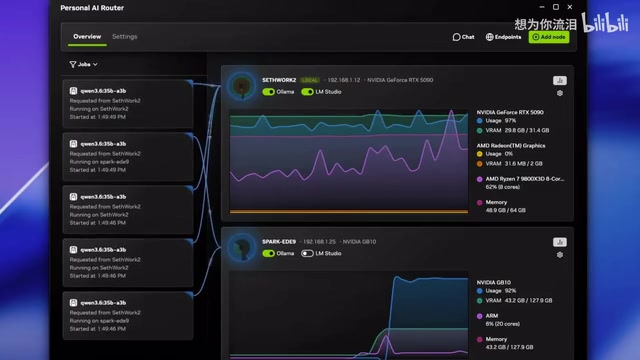Click VRAM 29.8 GB / 31.4 GB value
This screenshot has height=360, width=640.
point(527,131)
